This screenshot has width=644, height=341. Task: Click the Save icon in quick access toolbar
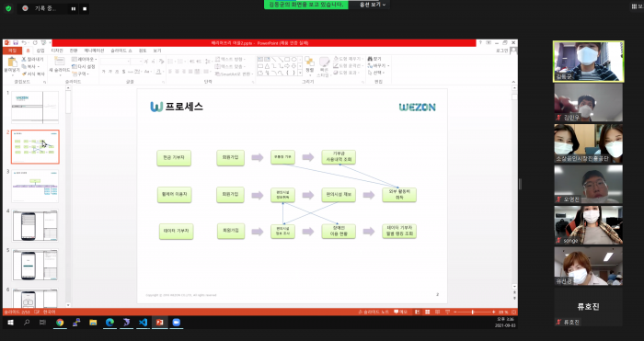tap(16, 42)
